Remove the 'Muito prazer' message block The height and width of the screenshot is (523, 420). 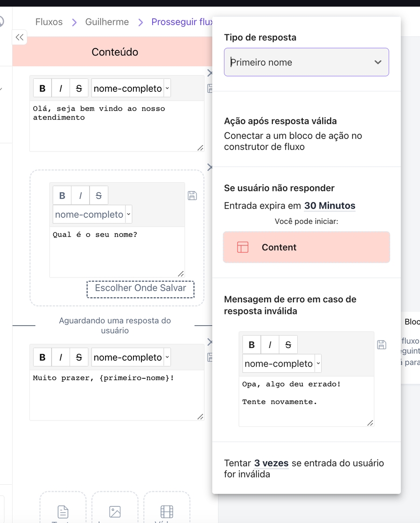click(210, 342)
